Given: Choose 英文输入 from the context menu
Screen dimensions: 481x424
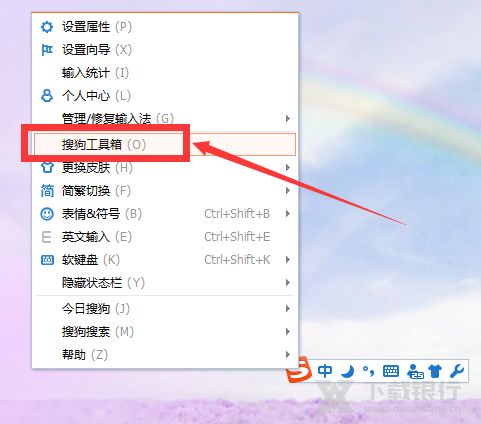Looking at the screenshot, I should [x=165, y=237].
